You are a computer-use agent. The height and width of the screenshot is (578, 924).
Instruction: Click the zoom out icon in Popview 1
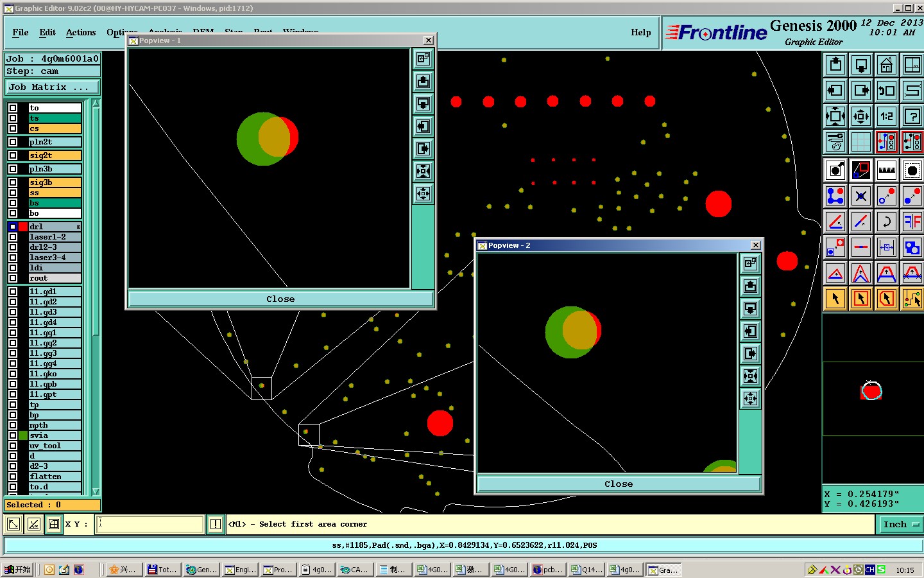tap(423, 171)
